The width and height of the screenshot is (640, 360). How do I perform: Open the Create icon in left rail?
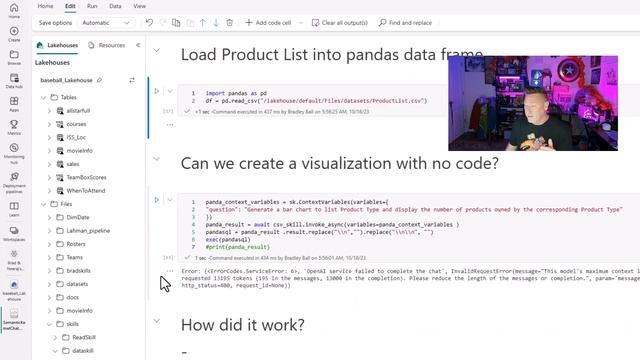(14, 34)
